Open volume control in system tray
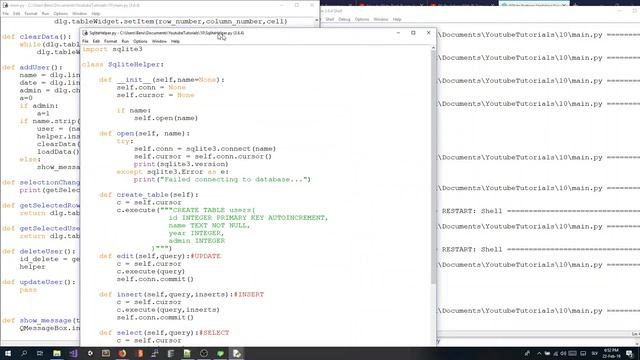 coord(563,353)
